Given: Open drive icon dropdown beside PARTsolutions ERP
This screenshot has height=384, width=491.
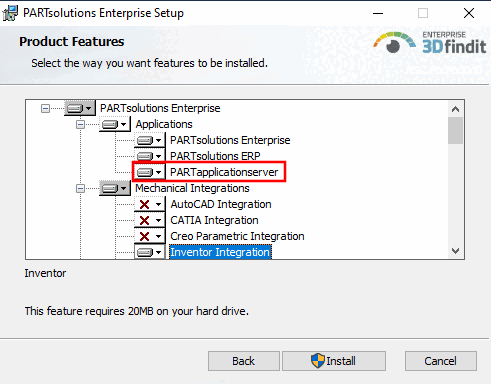Looking at the screenshot, I should point(150,156).
